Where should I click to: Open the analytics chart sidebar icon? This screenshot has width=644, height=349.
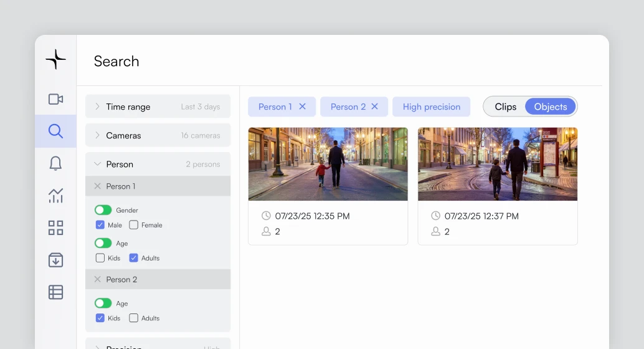pos(55,195)
